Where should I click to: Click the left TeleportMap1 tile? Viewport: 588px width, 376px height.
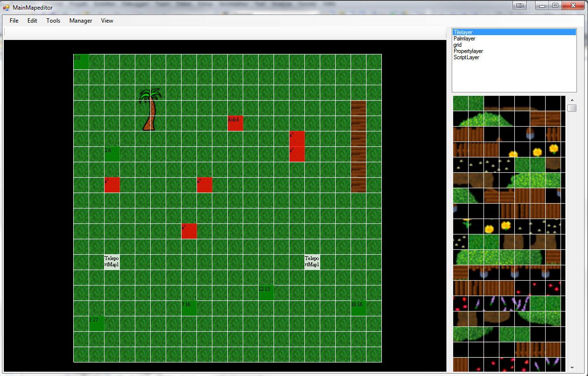coord(112,262)
